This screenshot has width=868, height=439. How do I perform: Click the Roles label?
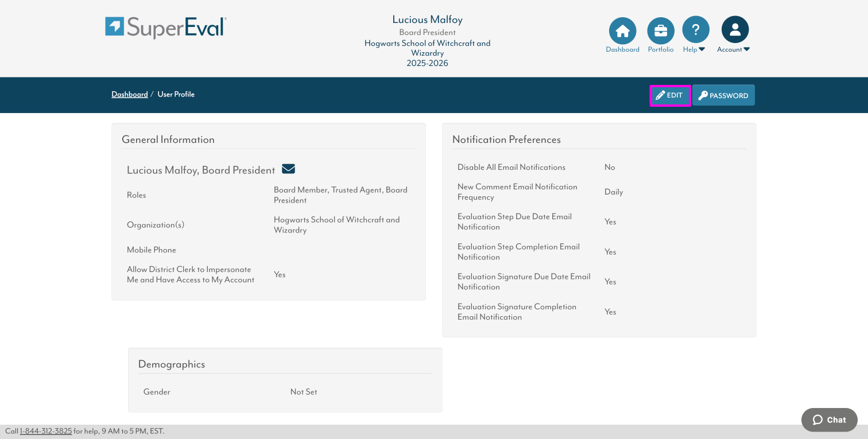[x=137, y=195]
